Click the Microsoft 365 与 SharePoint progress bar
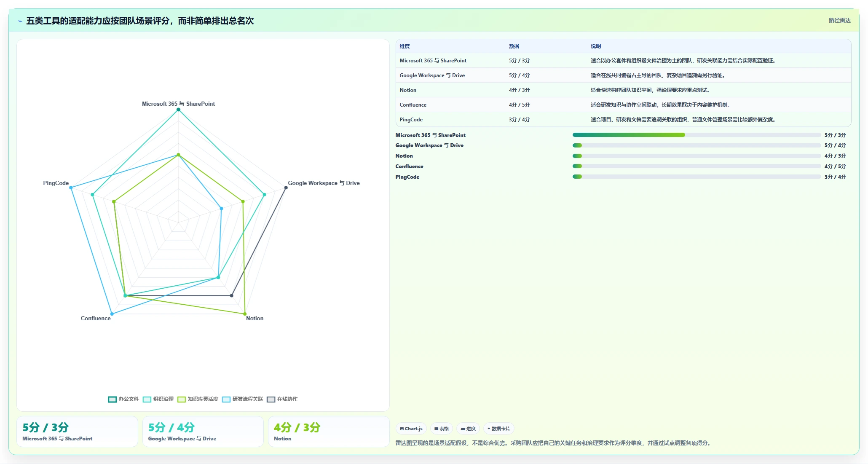Viewport: 868px width, 464px height. 697,135
